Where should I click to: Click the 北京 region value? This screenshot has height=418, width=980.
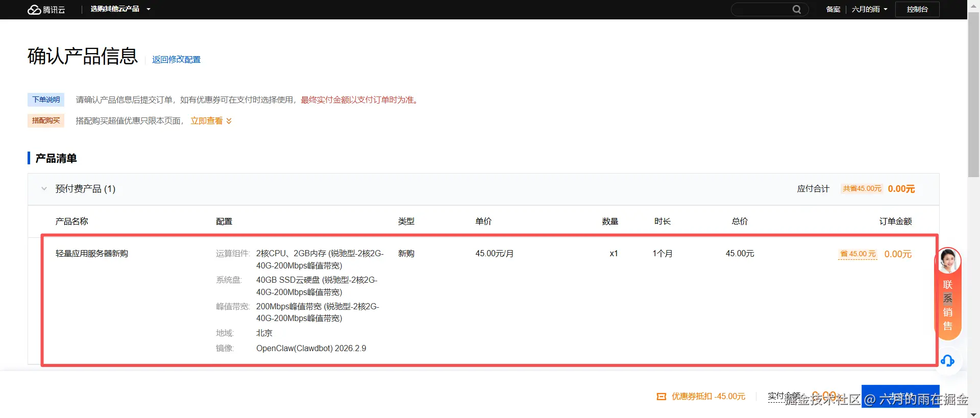click(264, 333)
